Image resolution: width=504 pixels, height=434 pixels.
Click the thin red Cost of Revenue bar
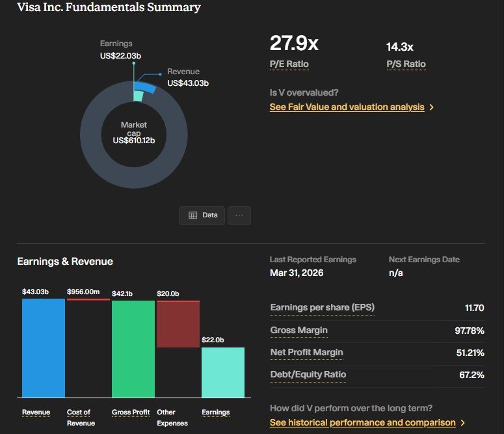[88, 299]
